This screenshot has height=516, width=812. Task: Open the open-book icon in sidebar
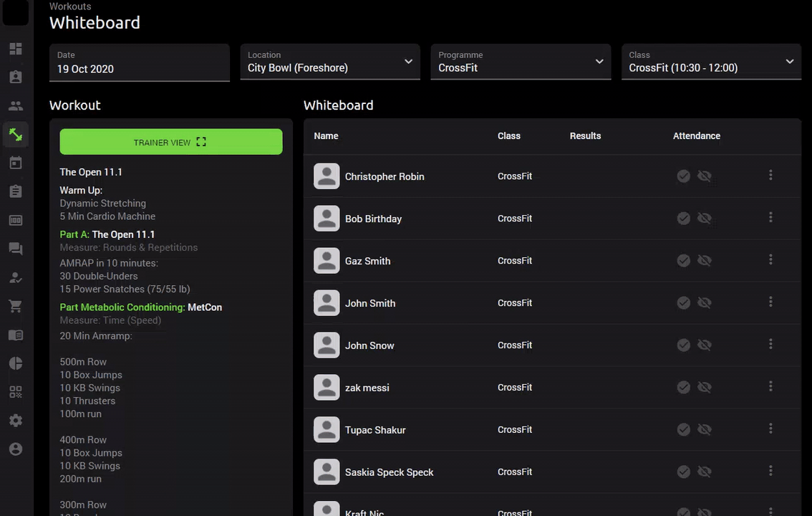[16, 335]
